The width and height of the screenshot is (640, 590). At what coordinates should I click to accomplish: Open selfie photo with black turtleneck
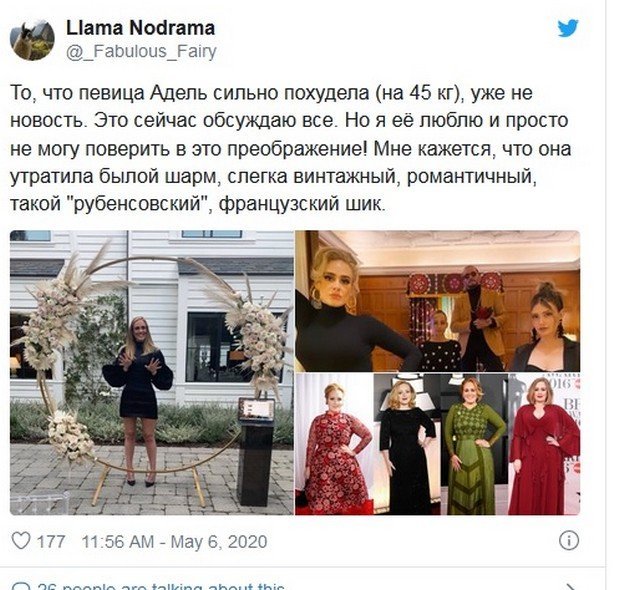437,301
